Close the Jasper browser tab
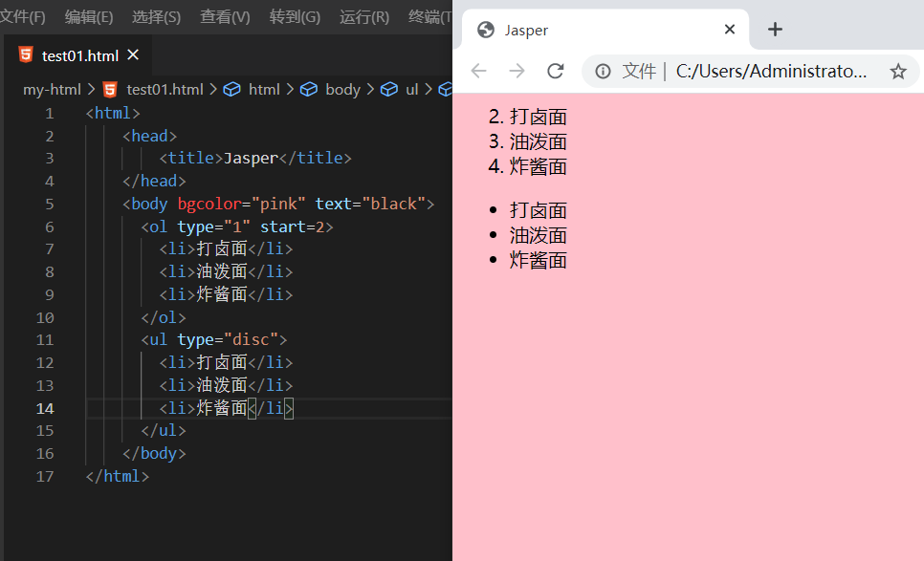The height and width of the screenshot is (561, 924). pyautogui.click(x=730, y=30)
